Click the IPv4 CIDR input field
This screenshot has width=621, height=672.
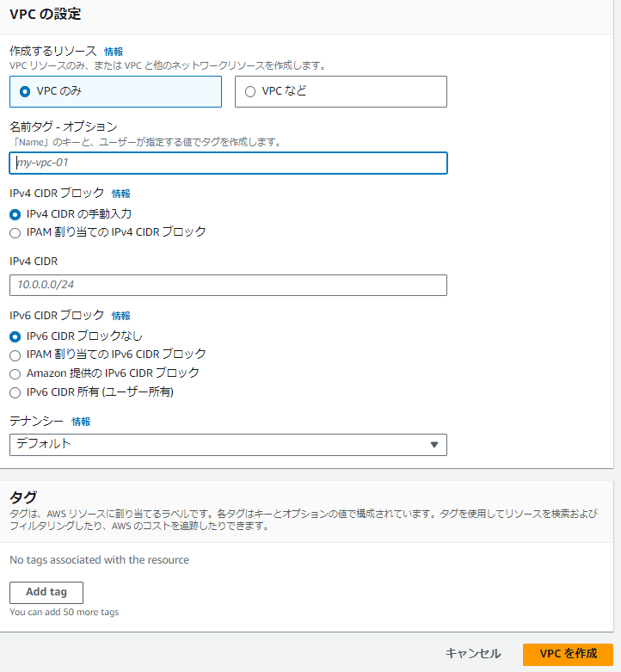coord(228,285)
